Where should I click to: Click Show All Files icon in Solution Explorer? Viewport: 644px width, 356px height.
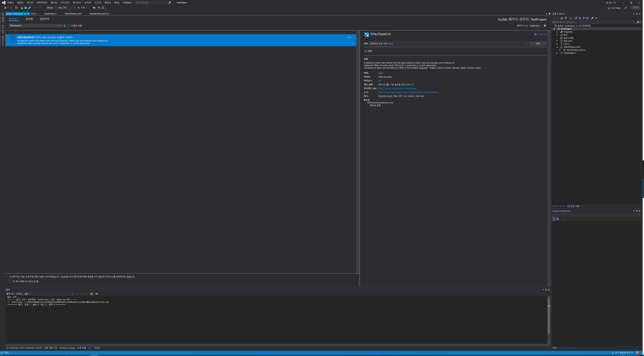[587, 18]
